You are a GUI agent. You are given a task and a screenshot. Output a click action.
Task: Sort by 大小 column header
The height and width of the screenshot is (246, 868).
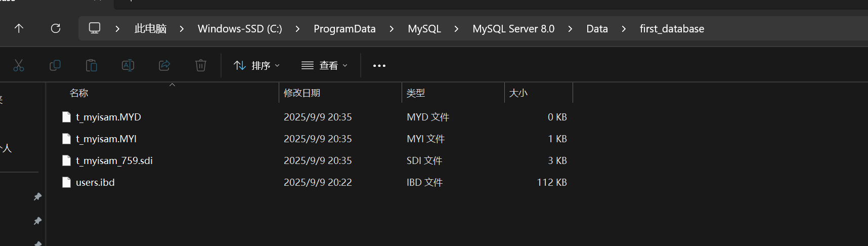click(x=518, y=93)
